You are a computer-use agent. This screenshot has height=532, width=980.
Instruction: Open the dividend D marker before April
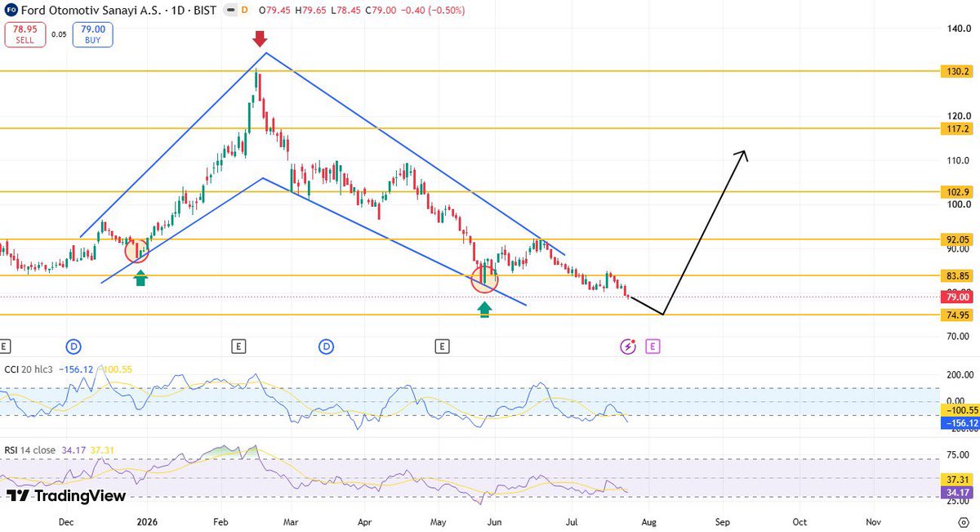pyautogui.click(x=327, y=346)
